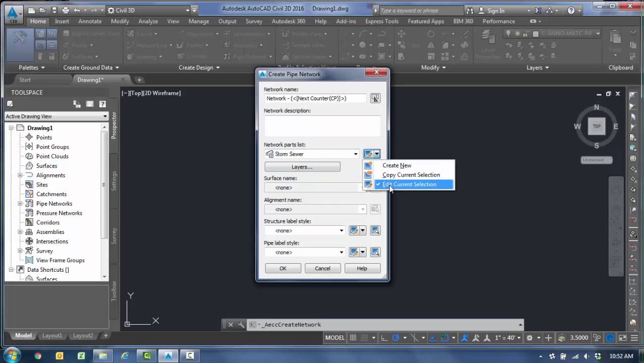This screenshot has width=644, height=363.
Task: Toggle clean screen icon in status bar
Action: pyautogui.click(x=622, y=338)
